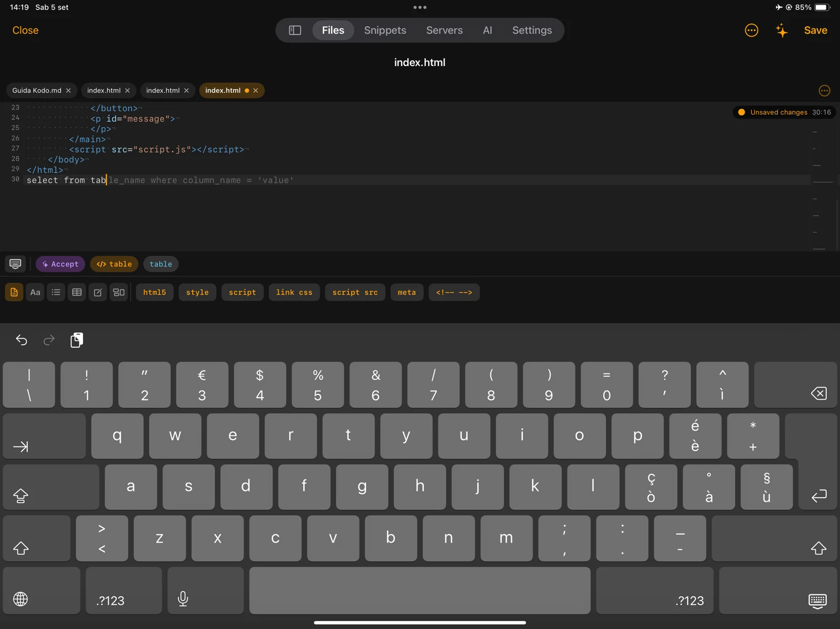Tap the battery indicator in status bar
840x629 pixels.
click(x=823, y=7)
